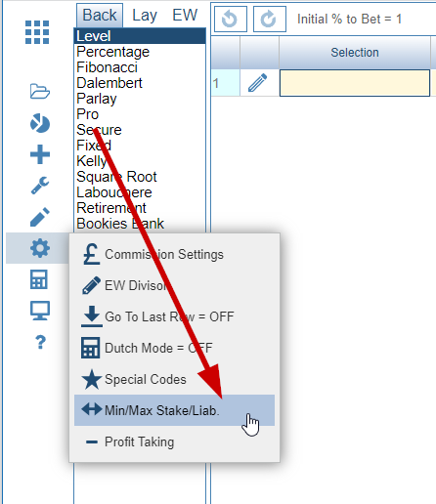The image size is (436, 504).
Task: Click the open folder icon
Action: click(40, 91)
